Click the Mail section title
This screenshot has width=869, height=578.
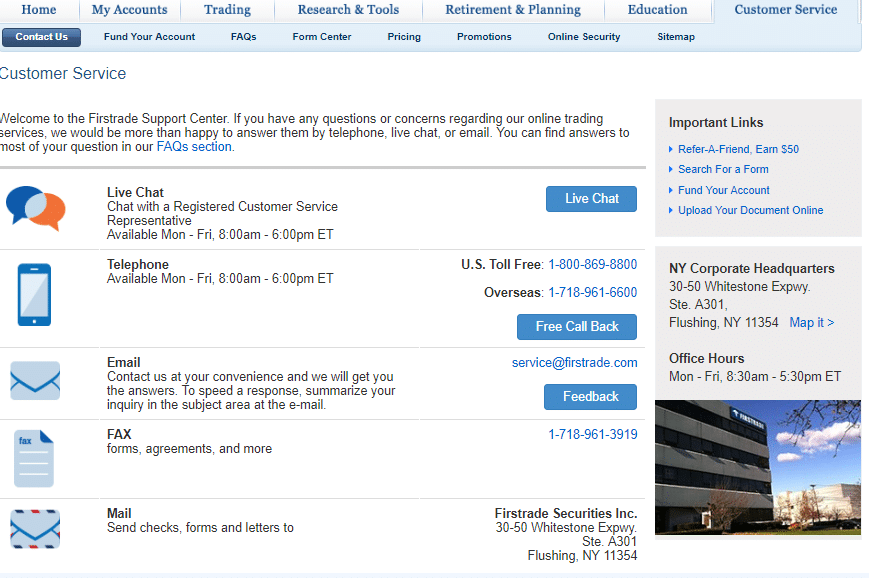tap(119, 514)
